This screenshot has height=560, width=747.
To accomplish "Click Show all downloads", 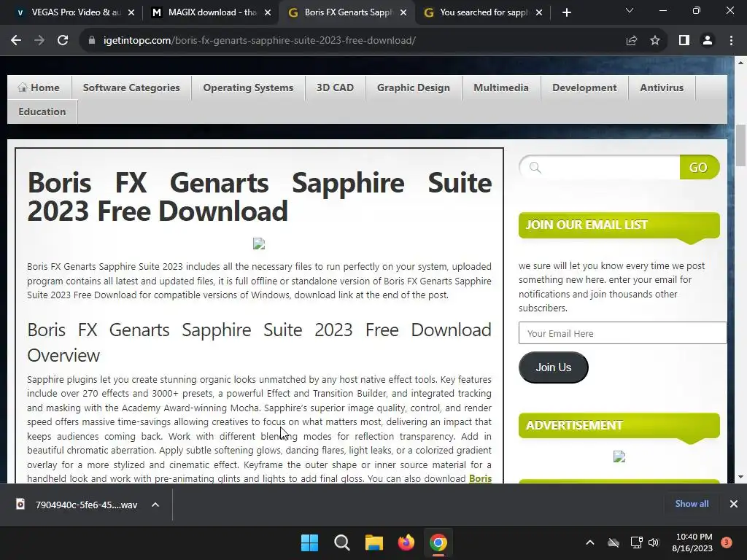I will (692, 504).
